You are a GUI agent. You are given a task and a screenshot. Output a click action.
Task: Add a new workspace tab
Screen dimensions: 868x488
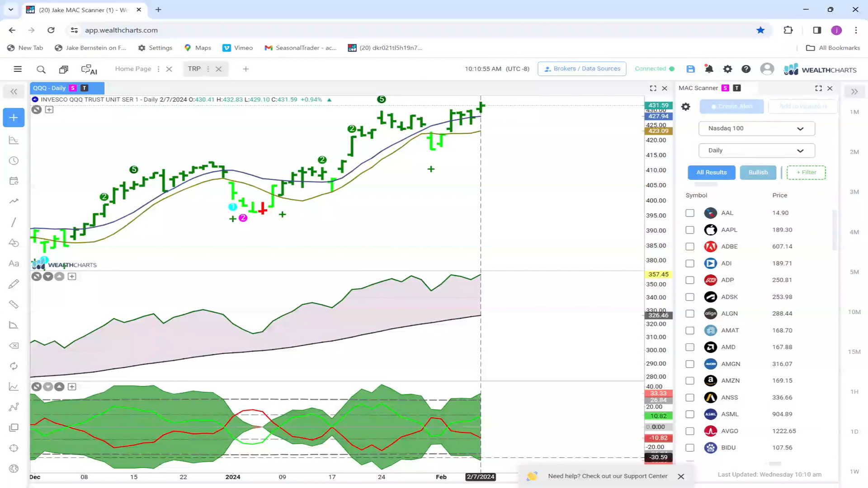coord(245,69)
